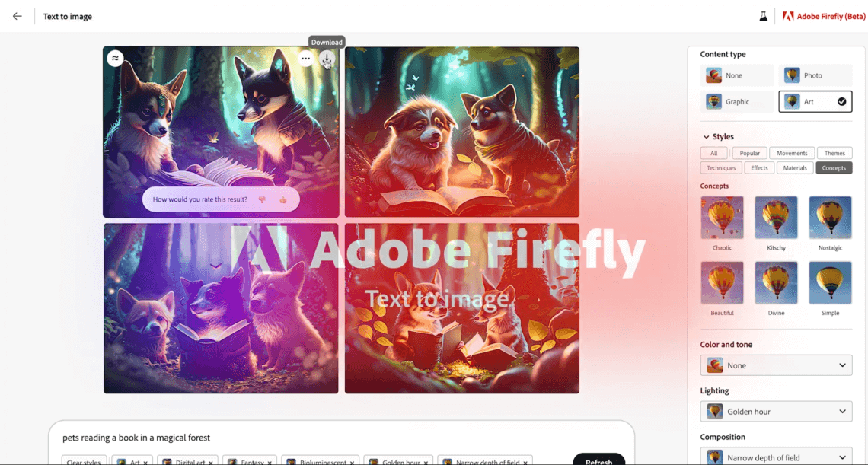Go back using the arrow icon
The width and height of the screenshot is (868, 465).
point(18,16)
